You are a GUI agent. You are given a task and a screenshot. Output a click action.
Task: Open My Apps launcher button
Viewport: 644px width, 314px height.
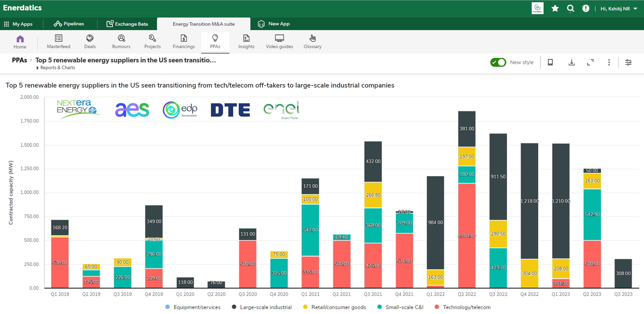click(x=18, y=24)
